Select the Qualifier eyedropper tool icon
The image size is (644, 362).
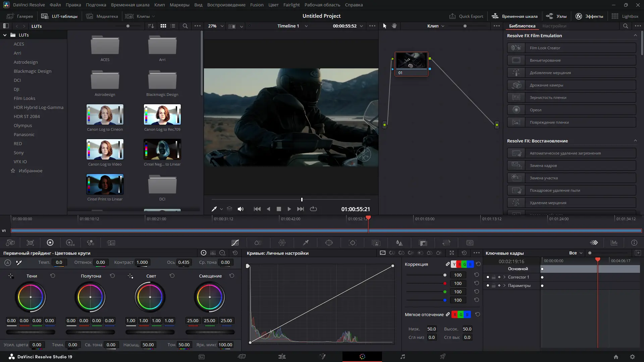306,243
